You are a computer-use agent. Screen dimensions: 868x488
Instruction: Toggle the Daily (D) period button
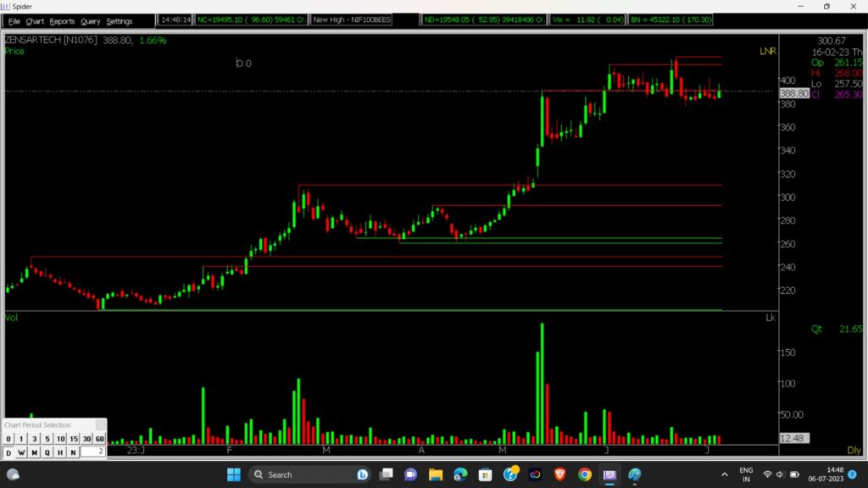8,452
